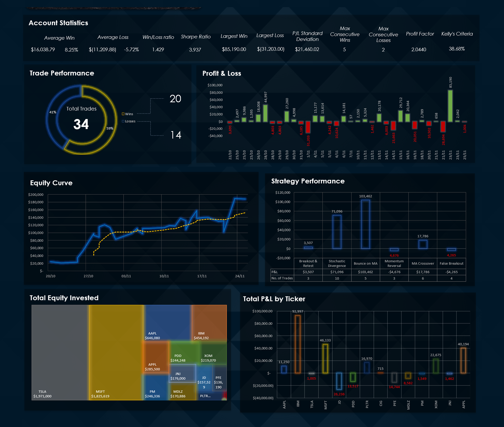Click the JD loss bar labeled 26,236
Image resolution: width=504 pixels, height=427 pixels.
click(339, 381)
